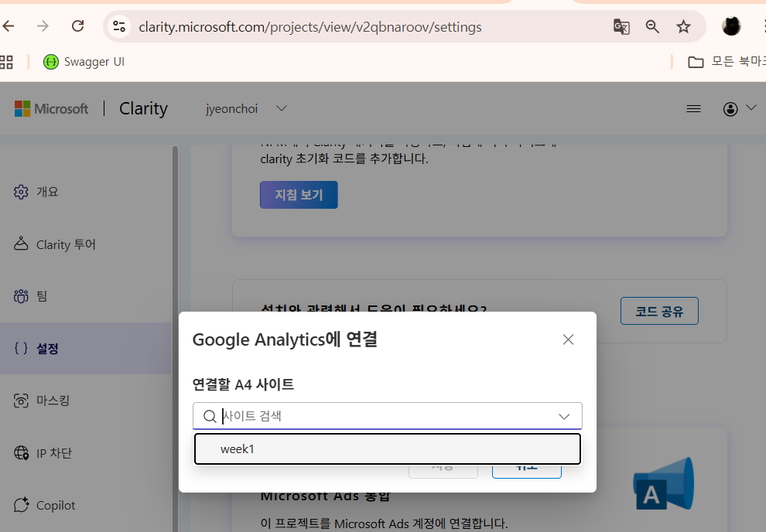The height and width of the screenshot is (532, 766).
Task: Go back to the previous browser page
Action: (x=9, y=26)
